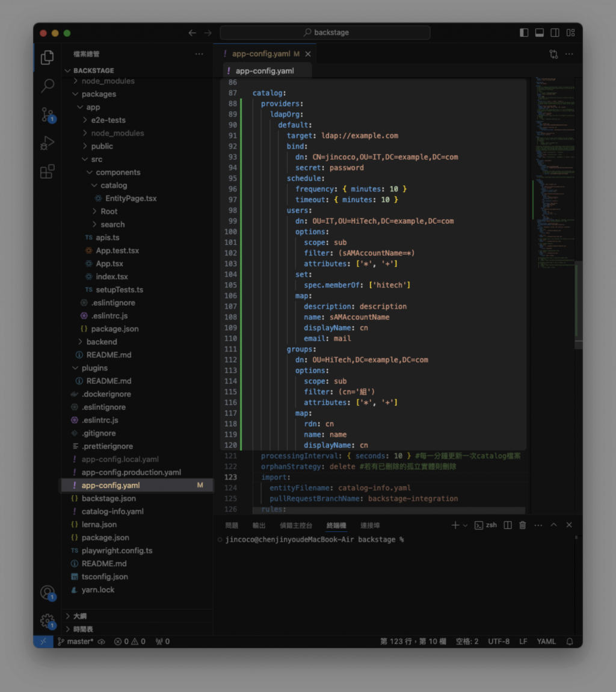
Task: Go back with the navigation arrow
Action: pyautogui.click(x=192, y=32)
